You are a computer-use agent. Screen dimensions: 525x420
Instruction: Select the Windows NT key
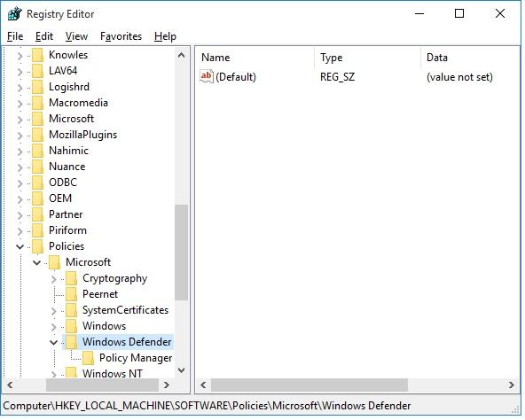coord(112,373)
